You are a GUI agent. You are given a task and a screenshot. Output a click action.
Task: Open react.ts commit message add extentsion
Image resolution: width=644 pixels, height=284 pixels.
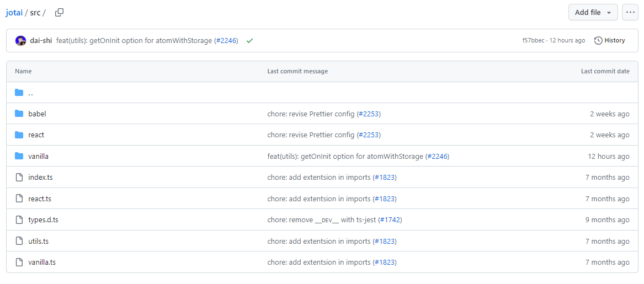319,199
